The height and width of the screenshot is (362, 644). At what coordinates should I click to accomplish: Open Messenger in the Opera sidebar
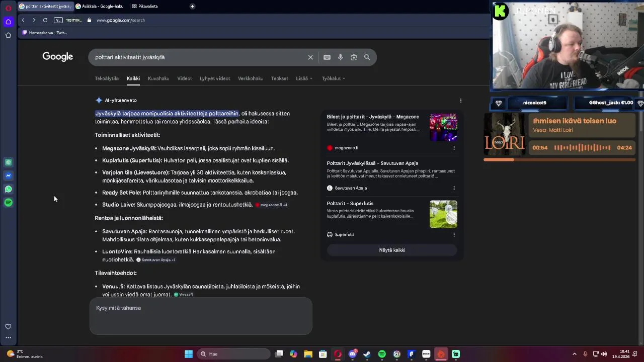click(8, 175)
